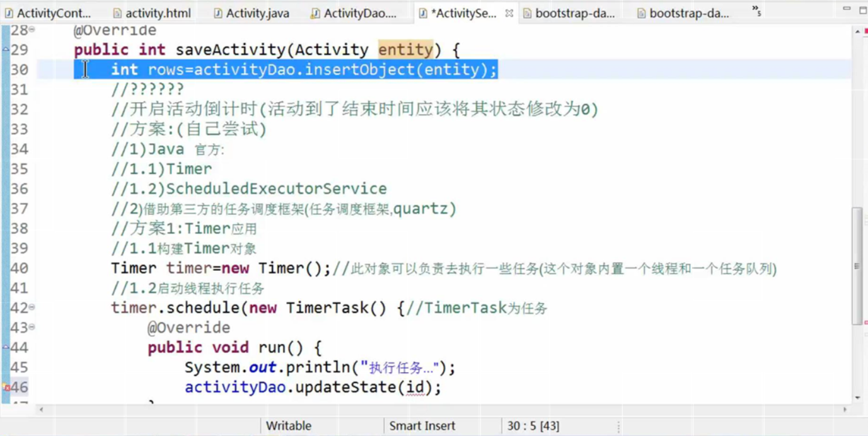Show the hidden editors overflow list
868x436 pixels.
[x=756, y=11]
